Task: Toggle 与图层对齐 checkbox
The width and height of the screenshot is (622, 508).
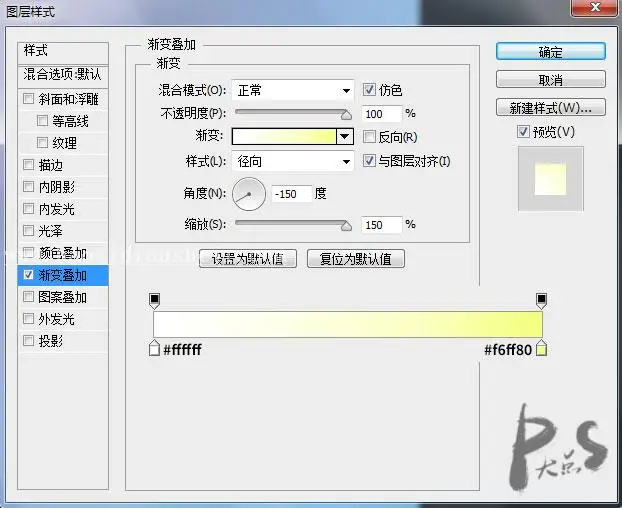Action: (369, 161)
